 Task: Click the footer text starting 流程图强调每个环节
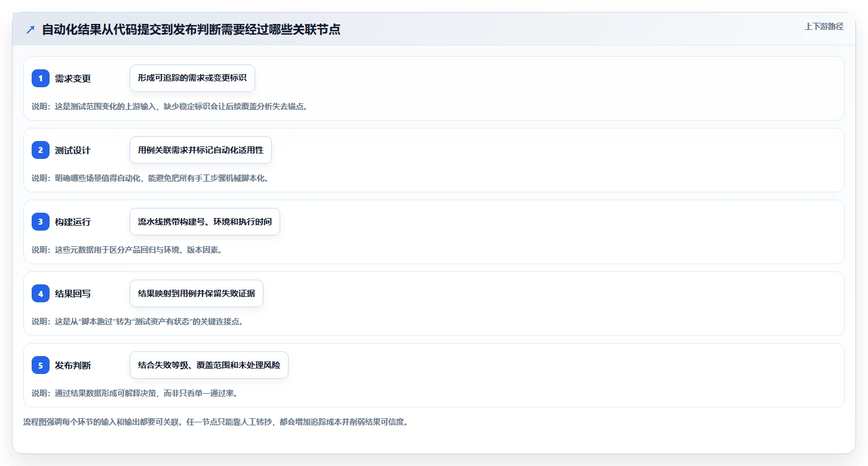click(x=215, y=422)
